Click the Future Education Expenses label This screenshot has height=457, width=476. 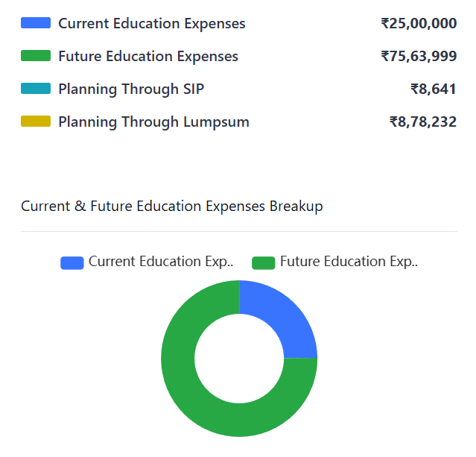148,56
